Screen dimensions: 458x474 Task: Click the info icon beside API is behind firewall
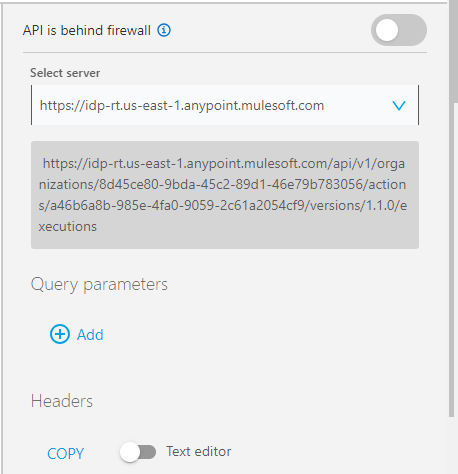(164, 30)
